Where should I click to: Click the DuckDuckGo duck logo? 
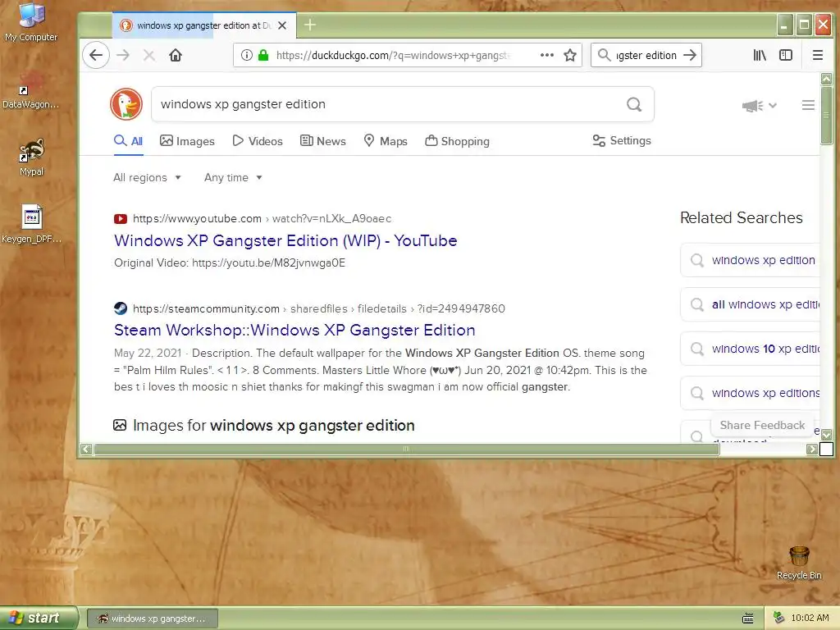pyautogui.click(x=126, y=104)
